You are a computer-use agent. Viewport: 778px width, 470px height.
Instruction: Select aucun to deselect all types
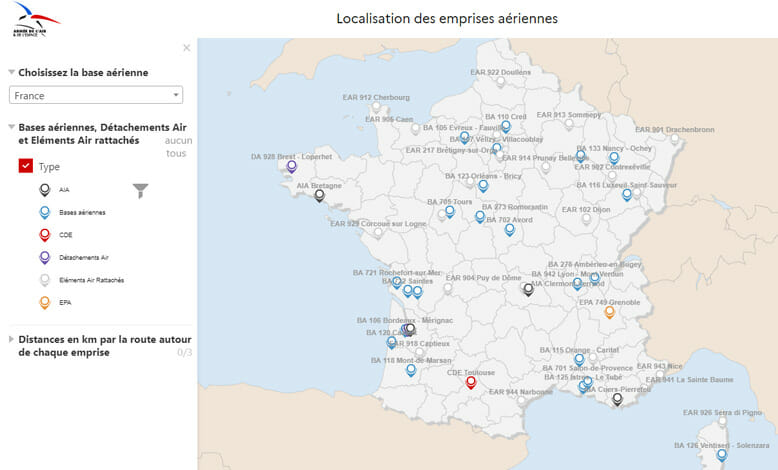178,140
